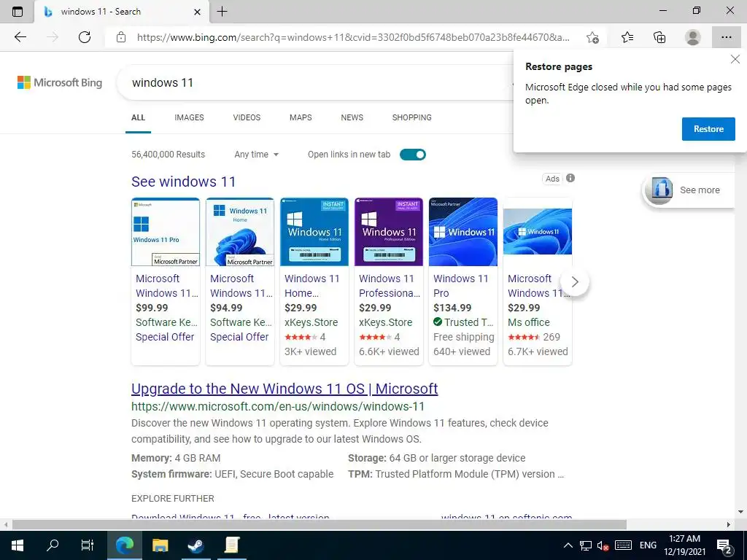Switch to VIDEOS results
Screen dimensions: 747x560
247,117
